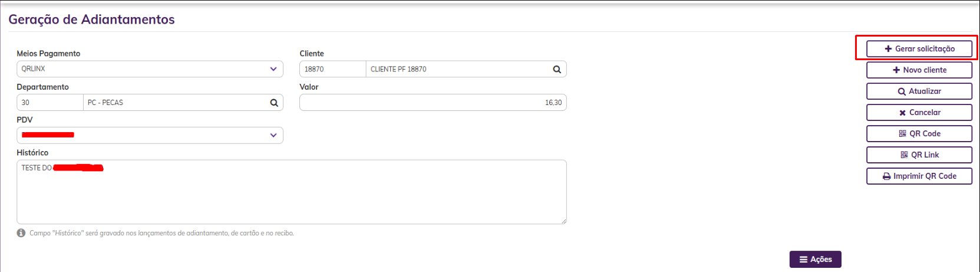Viewport: 980px width, 272px height.
Task: Click the Novo cliente button
Action: click(919, 70)
